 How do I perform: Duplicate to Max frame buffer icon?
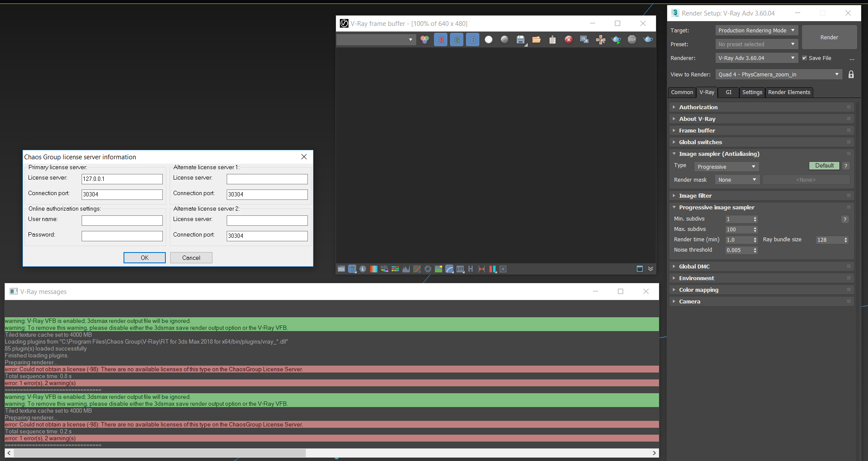(584, 40)
